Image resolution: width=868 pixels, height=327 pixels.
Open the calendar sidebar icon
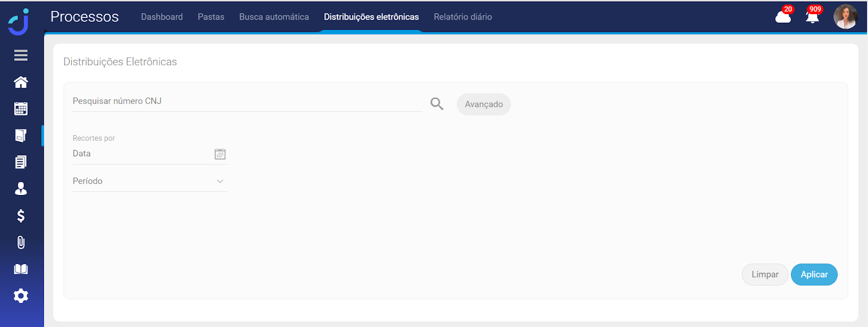(21, 109)
